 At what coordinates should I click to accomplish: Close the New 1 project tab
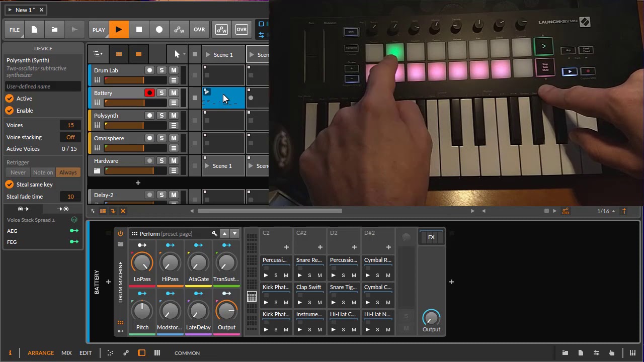tap(42, 10)
